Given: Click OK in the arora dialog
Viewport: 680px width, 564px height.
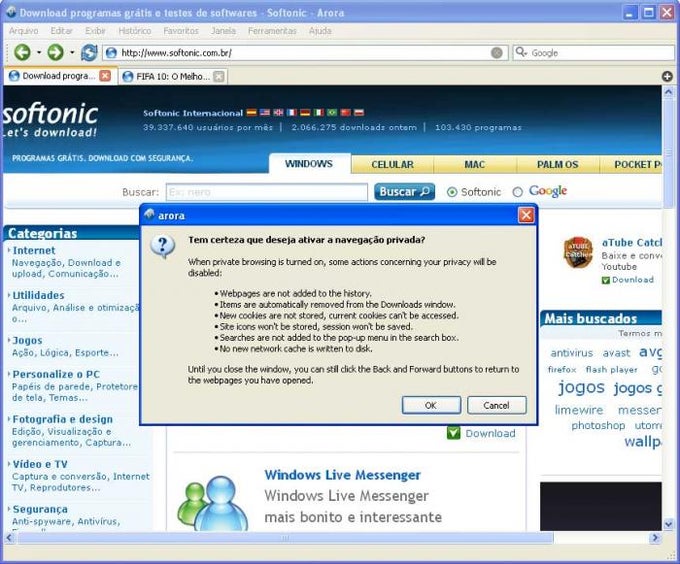Looking at the screenshot, I should pyautogui.click(x=431, y=405).
